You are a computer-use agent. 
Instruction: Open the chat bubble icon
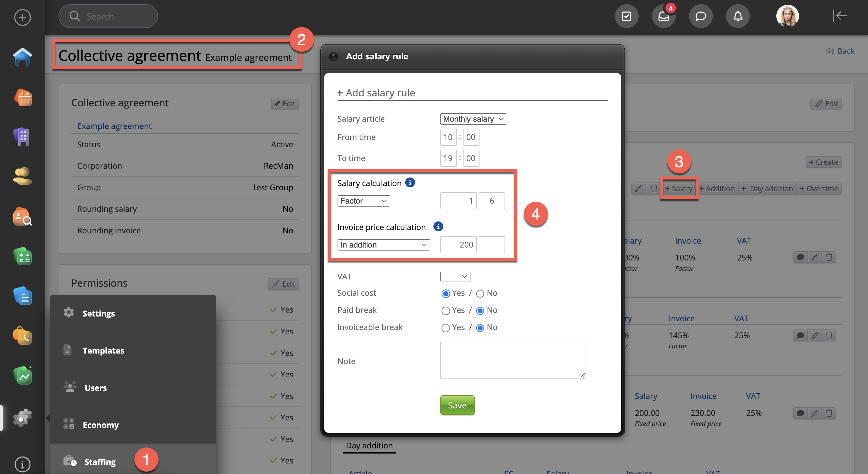coord(700,16)
